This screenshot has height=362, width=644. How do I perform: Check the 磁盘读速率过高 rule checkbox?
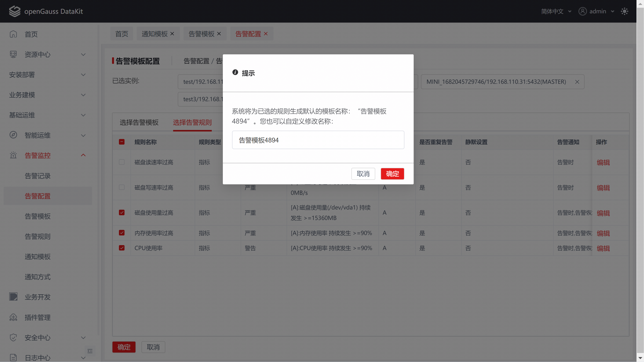(122, 162)
